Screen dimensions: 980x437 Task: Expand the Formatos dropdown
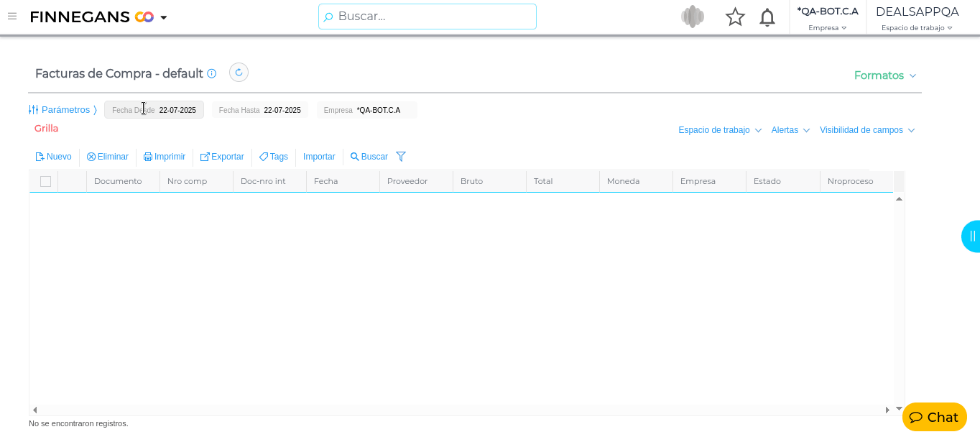click(x=885, y=75)
